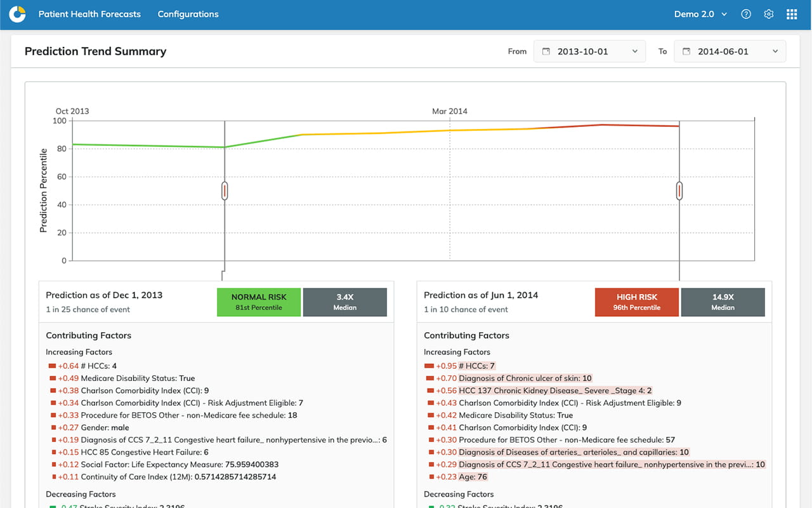Open the Configurations menu
Screen dimensions: 812x508
[188, 14]
